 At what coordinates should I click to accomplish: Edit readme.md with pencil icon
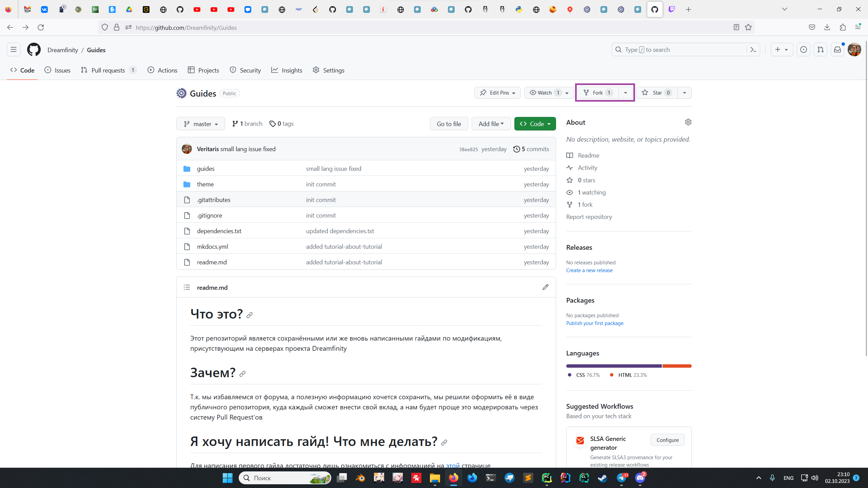click(545, 287)
